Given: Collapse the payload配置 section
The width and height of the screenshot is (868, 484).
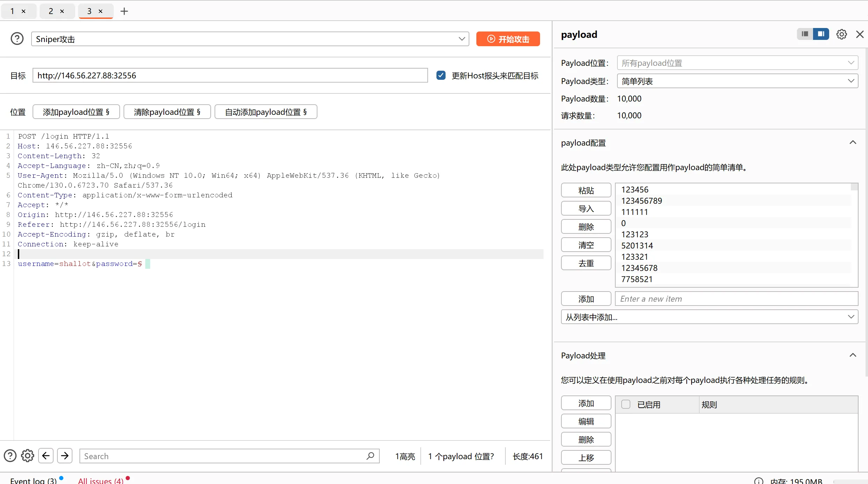Looking at the screenshot, I should [x=853, y=142].
